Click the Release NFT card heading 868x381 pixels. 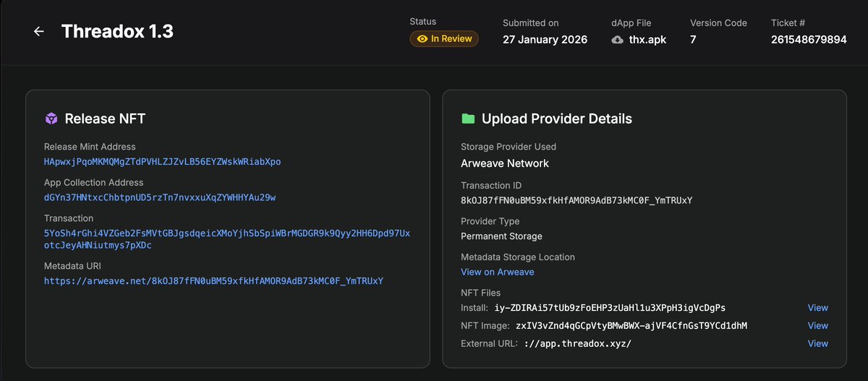pos(106,119)
